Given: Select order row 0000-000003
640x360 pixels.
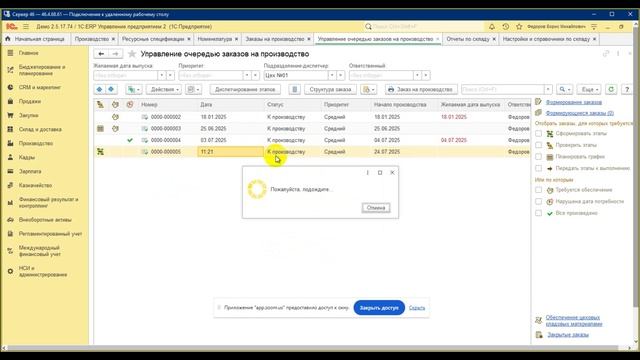Looking at the screenshot, I should (311, 129).
